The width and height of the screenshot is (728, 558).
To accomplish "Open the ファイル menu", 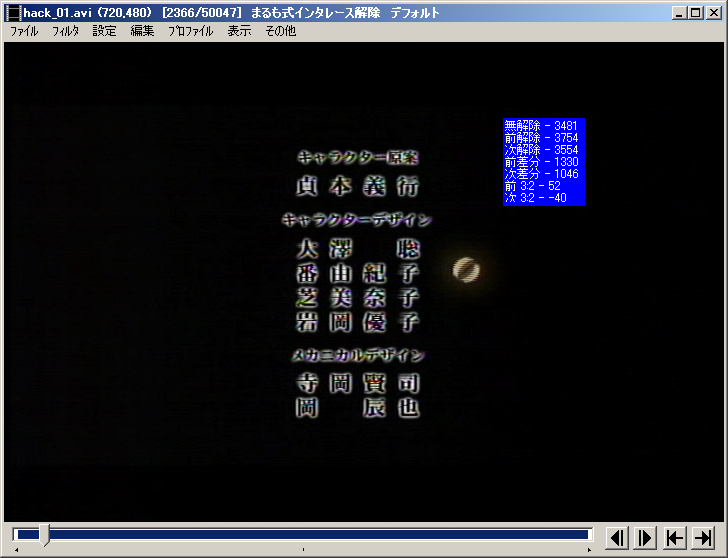I will pos(24,31).
